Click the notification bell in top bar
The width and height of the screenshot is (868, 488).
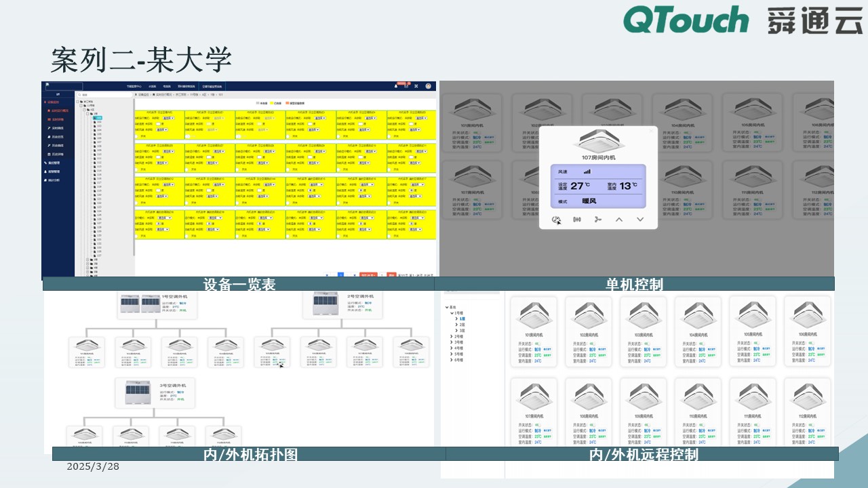(396, 86)
